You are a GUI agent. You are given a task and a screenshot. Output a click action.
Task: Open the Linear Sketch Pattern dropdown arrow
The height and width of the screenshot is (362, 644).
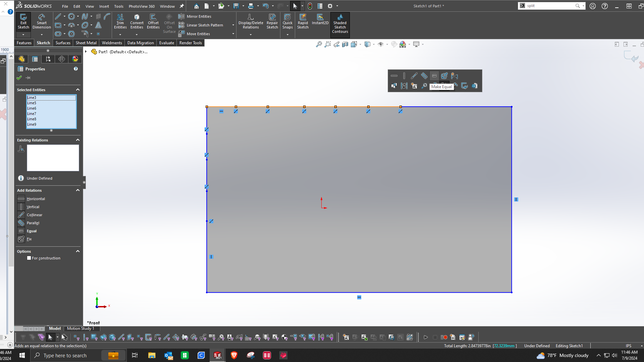pyautogui.click(x=233, y=25)
